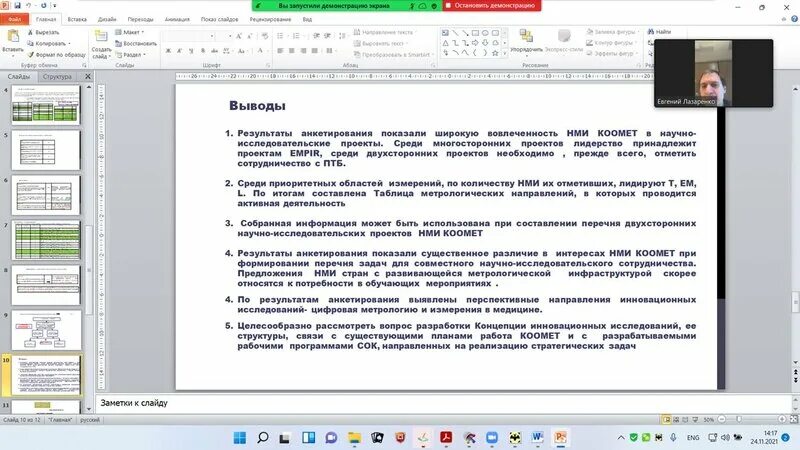Viewport: 800px width, 450px height.
Task: Click fit slide to window icon
Action: 793,419
